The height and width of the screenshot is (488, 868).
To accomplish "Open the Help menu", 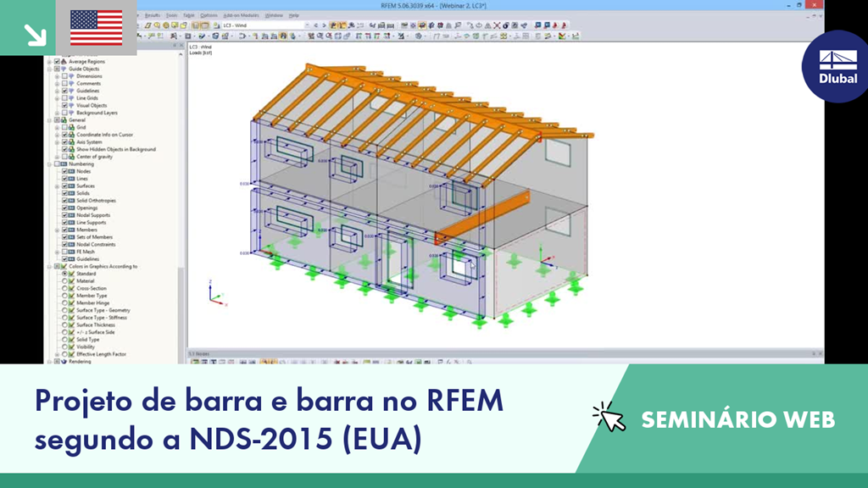I will 294,15.
